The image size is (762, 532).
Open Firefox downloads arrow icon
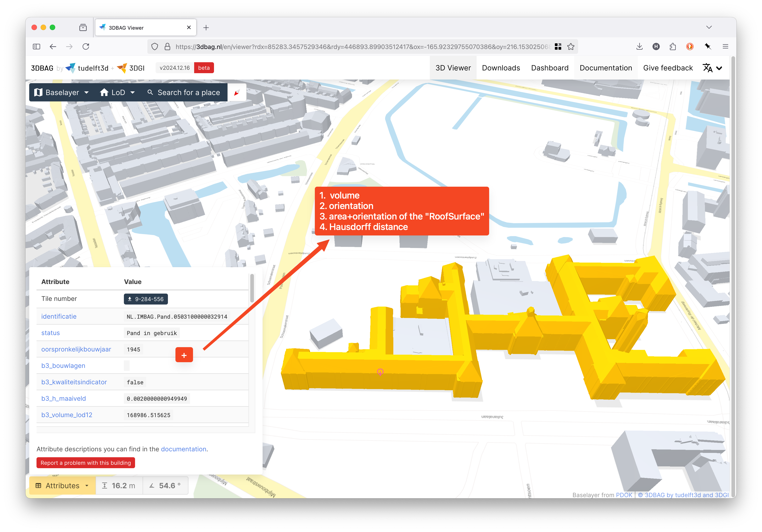click(x=639, y=47)
